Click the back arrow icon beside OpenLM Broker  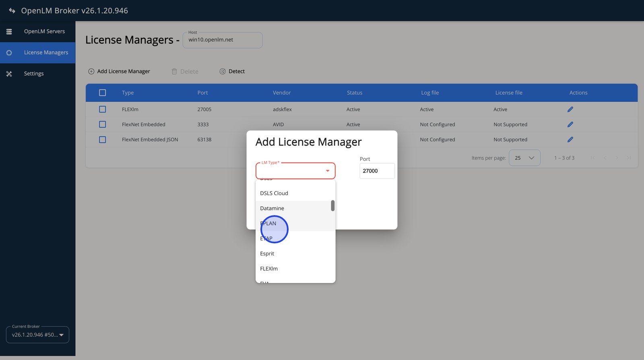[12, 11]
